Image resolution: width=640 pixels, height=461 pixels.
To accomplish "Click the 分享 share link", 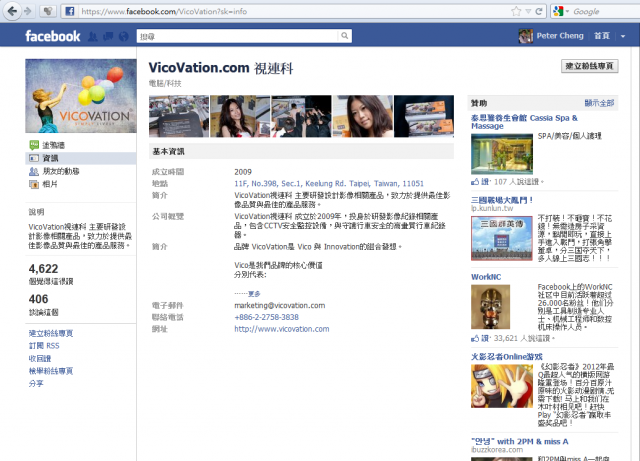I will tap(36, 383).
